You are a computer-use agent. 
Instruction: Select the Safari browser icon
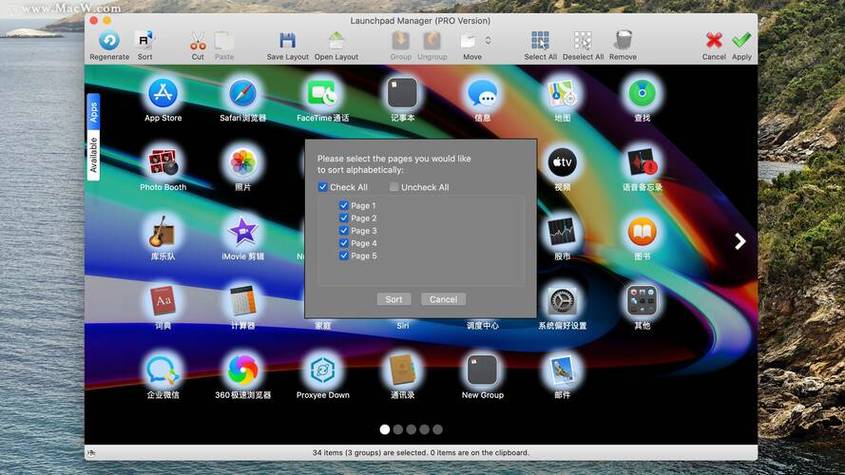(x=243, y=93)
